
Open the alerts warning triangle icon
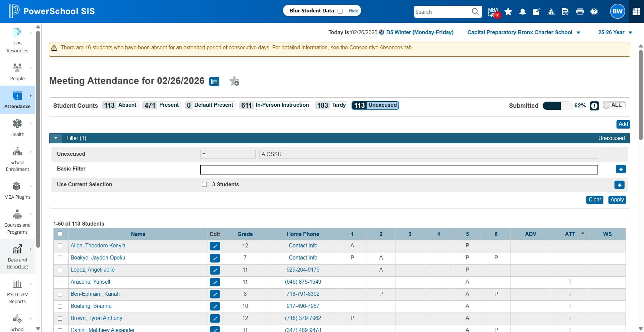coord(551,12)
